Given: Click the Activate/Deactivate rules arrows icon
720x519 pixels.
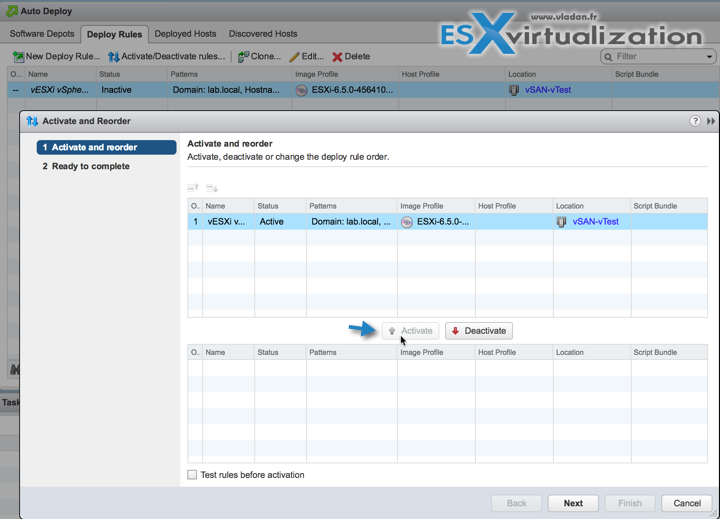Looking at the screenshot, I should tap(113, 56).
